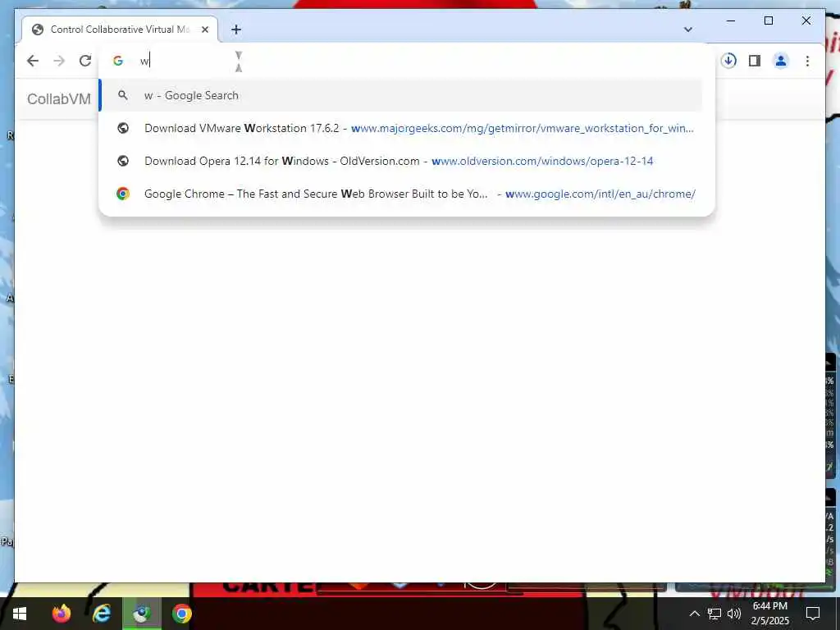This screenshot has height=630, width=840.
Task: Click the network status tray icon
Action: coord(714,614)
